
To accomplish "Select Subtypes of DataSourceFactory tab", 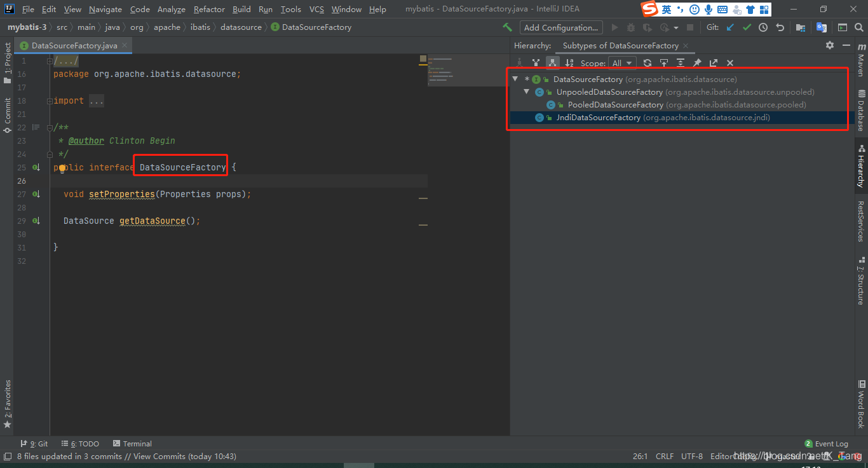I will (620, 46).
